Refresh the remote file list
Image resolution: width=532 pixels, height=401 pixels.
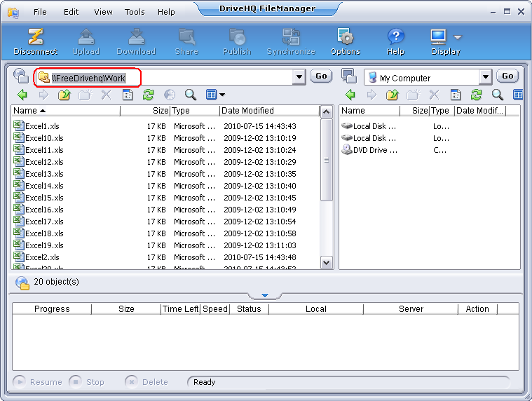click(x=148, y=95)
